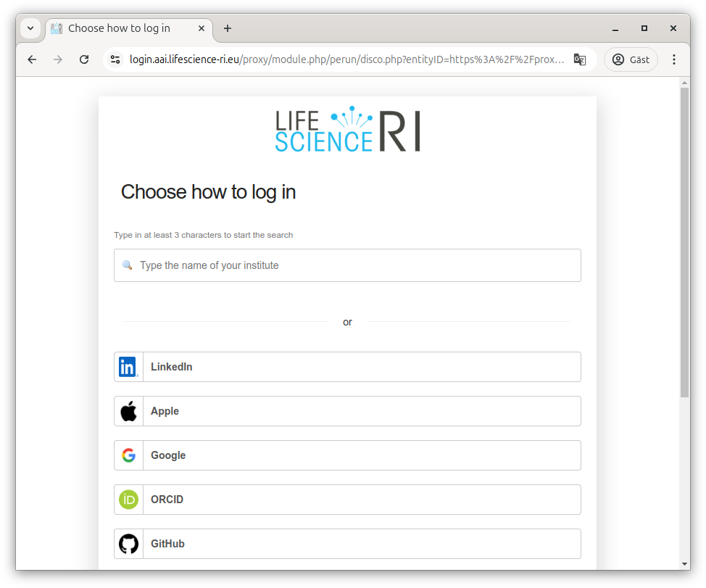Minimize the browser window

coord(615,28)
